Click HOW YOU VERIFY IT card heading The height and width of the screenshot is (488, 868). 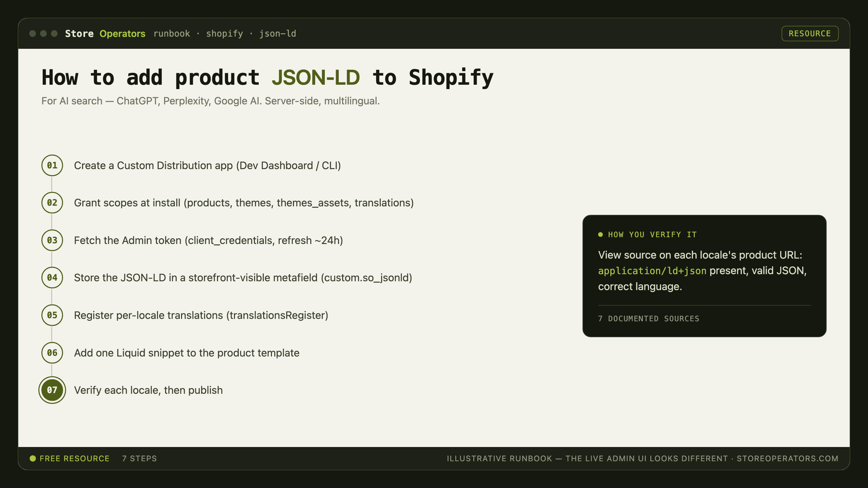[652, 235]
